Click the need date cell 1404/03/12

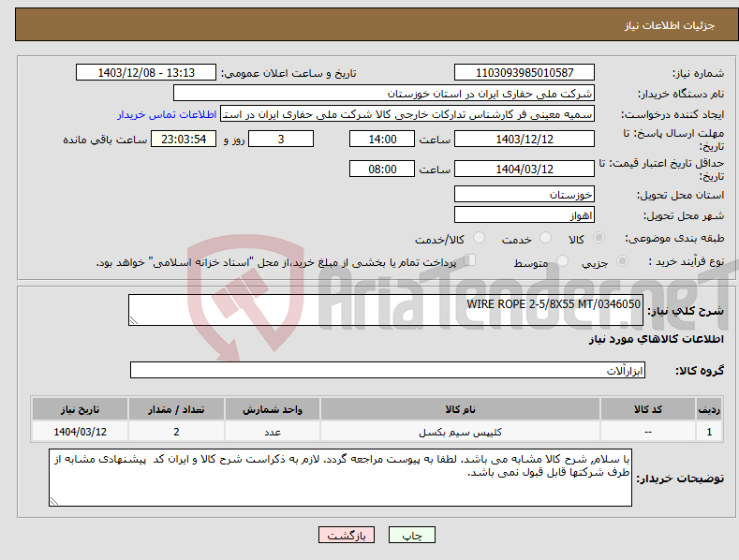click(81, 432)
